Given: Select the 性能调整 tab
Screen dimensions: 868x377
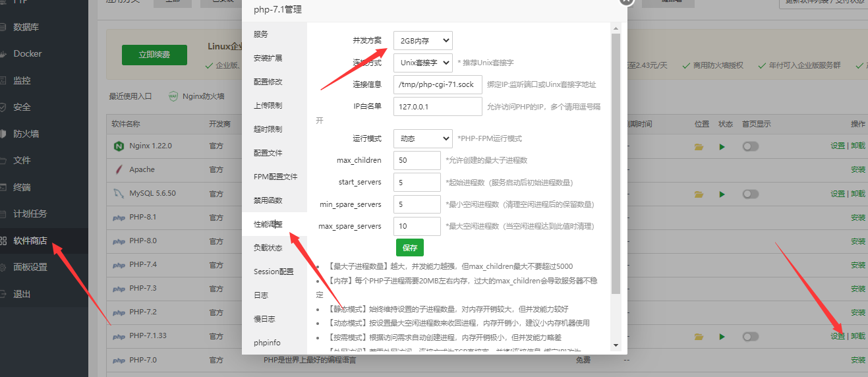Looking at the screenshot, I should pyautogui.click(x=274, y=224).
